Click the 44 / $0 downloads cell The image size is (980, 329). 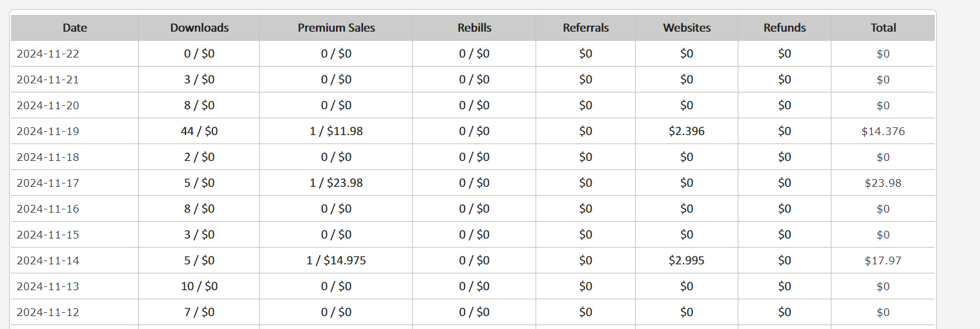click(199, 131)
